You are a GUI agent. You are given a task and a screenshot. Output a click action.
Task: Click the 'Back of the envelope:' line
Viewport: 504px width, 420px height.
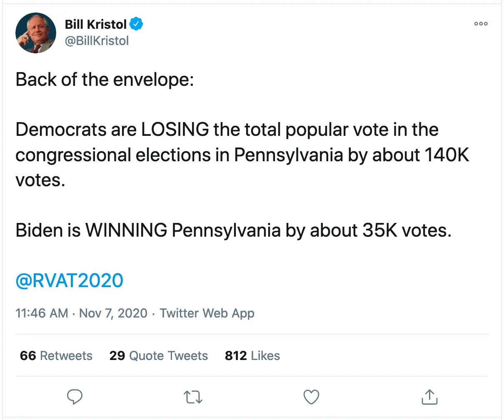pyautogui.click(x=105, y=80)
